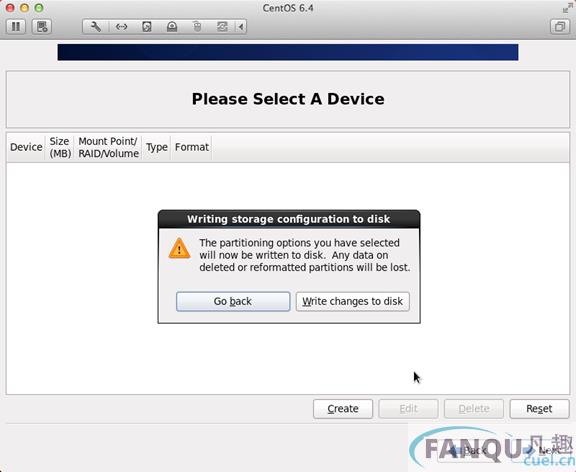
Task: Confirm Write changes to disk
Action: pos(353,301)
